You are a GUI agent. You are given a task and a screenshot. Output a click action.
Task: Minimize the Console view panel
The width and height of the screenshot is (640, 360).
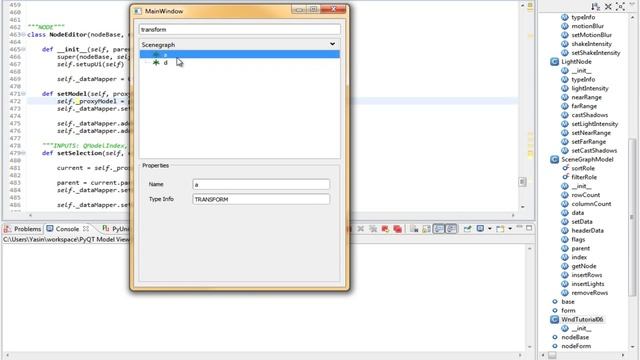pos(519,227)
